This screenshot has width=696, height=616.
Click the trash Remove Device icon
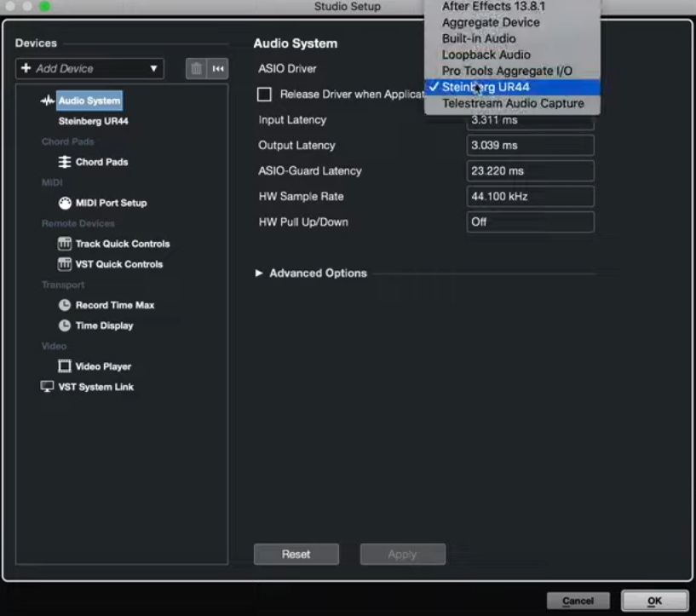pyautogui.click(x=196, y=69)
